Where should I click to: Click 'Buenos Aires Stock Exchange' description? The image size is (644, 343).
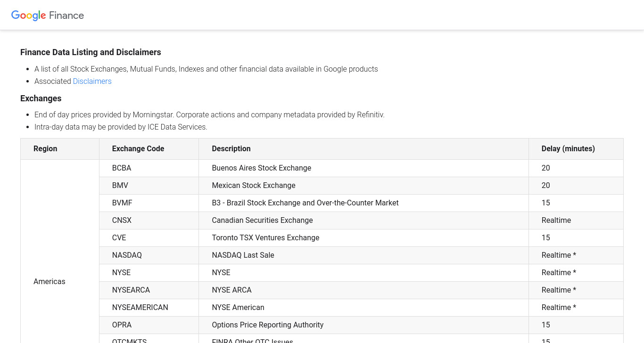click(262, 168)
